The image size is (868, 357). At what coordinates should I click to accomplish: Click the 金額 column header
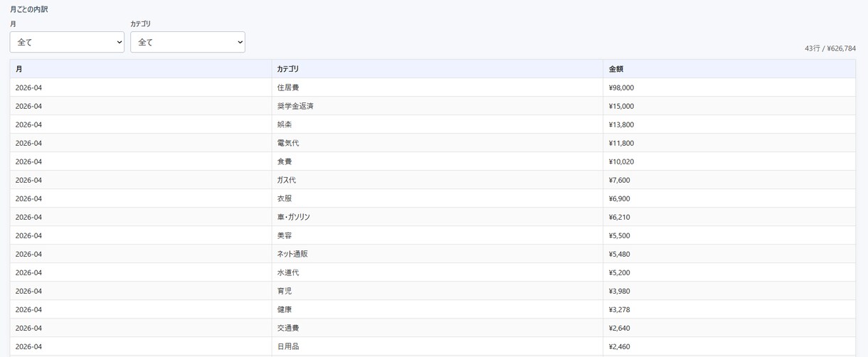click(x=729, y=69)
